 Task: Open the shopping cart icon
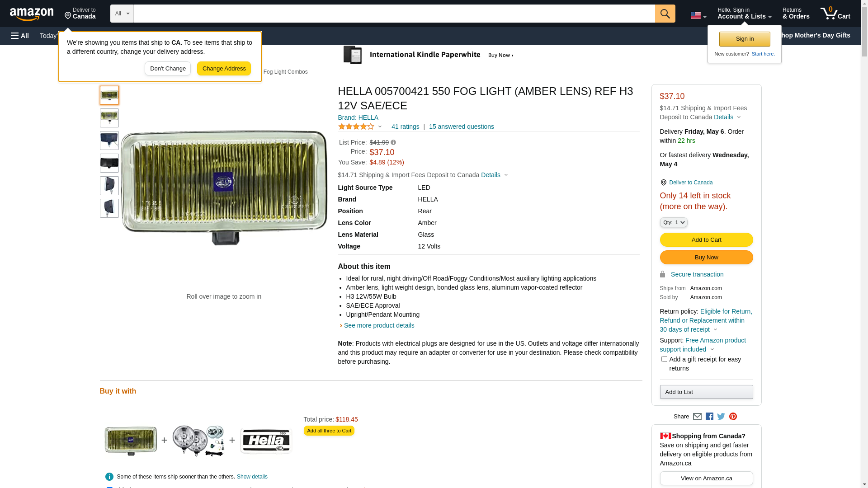click(x=835, y=14)
